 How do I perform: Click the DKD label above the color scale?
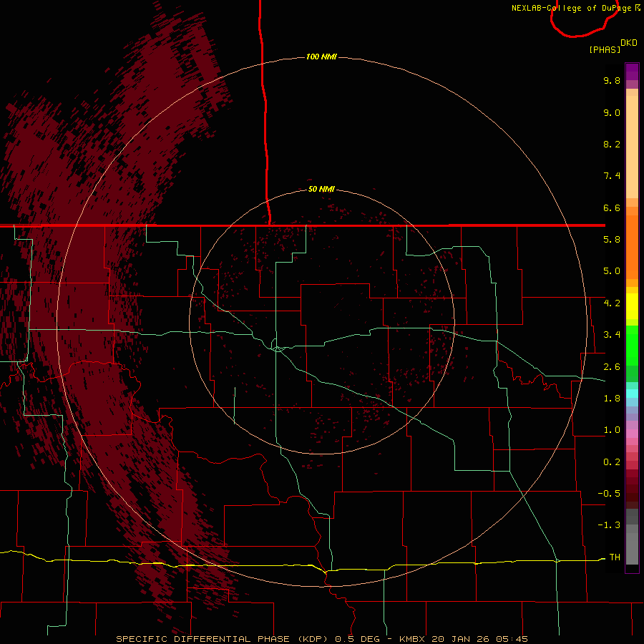[629, 43]
